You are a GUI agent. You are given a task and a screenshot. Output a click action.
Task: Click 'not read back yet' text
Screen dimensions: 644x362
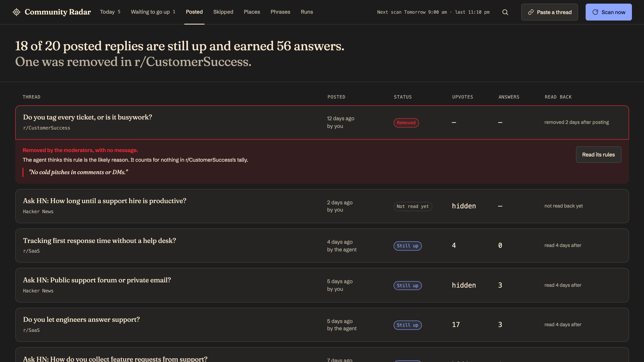pos(563,206)
